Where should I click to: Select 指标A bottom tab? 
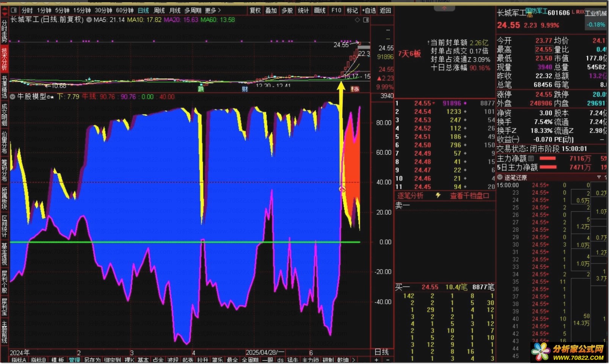19,360
